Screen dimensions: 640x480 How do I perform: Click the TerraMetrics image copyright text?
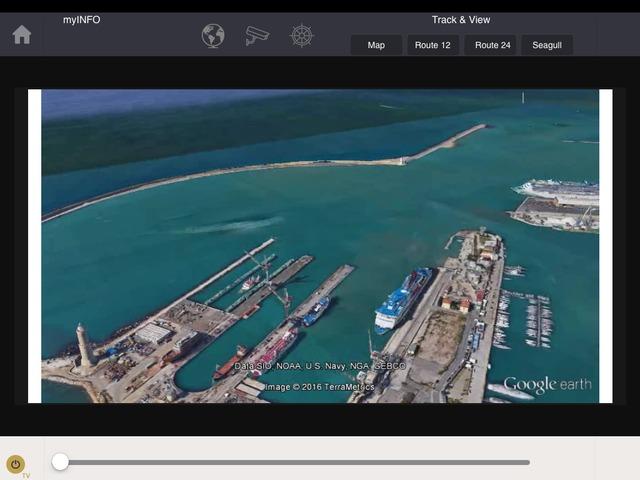(x=320, y=387)
